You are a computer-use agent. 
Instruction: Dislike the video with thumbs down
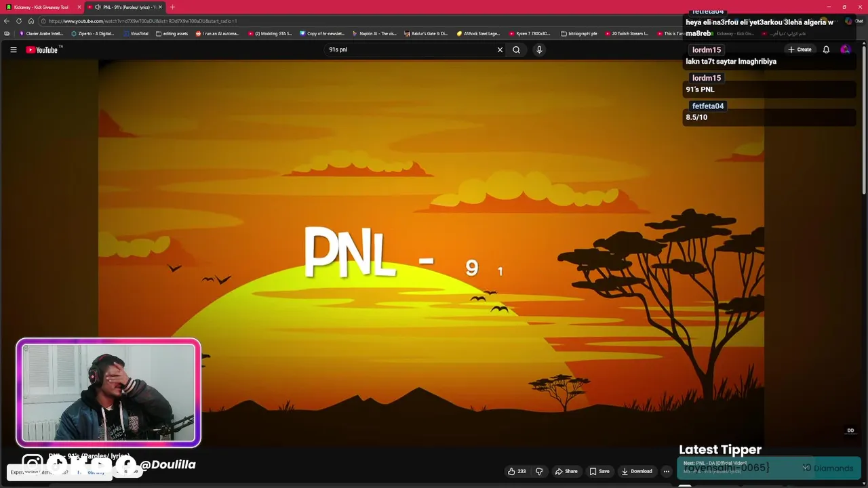click(539, 471)
